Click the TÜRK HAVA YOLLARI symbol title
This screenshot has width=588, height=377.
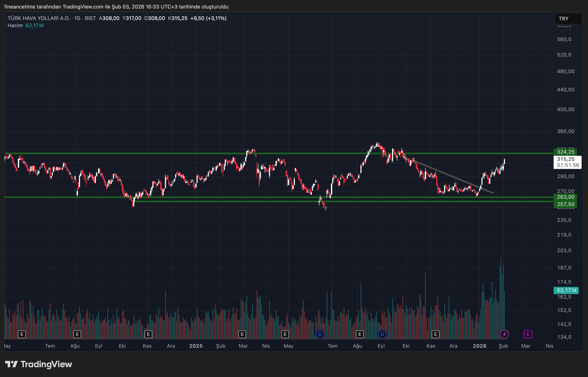tap(39, 18)
